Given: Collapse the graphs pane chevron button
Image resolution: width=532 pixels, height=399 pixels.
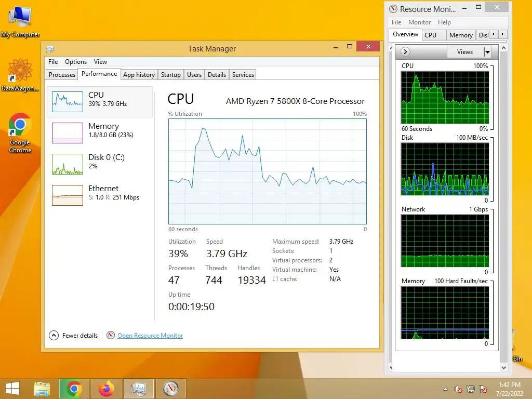Looking at the screenshot, I should click(405, 51).
